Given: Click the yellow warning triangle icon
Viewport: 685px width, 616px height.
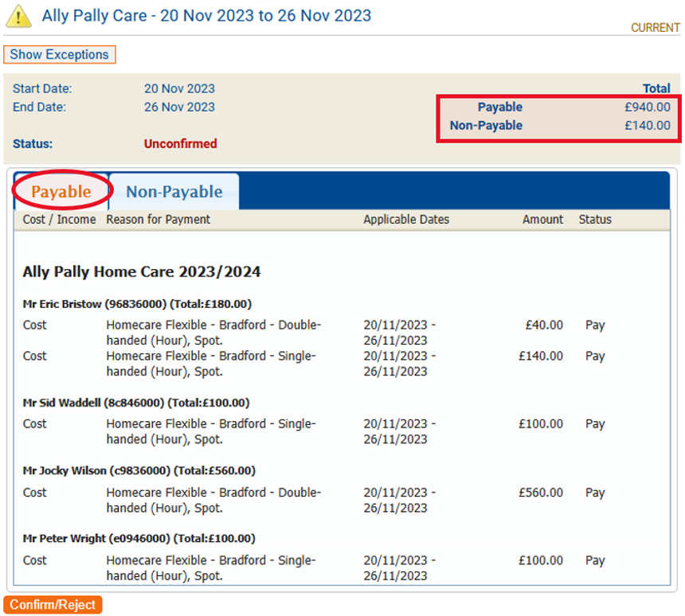Looking at the screenshot, I should [x=19, y=17].
